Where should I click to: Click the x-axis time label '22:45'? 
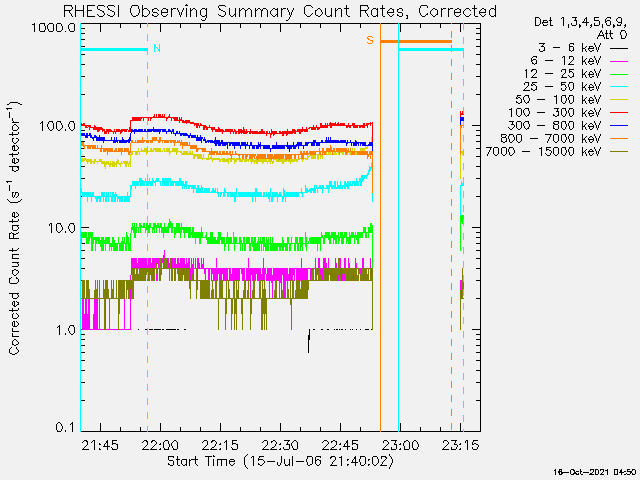click(x=340, y=445)
